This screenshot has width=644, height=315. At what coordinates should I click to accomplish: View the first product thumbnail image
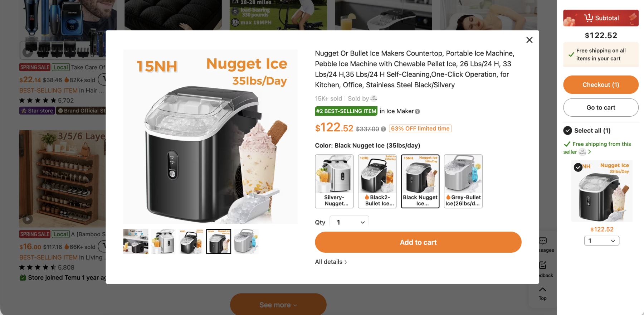[x=136, y=242]
